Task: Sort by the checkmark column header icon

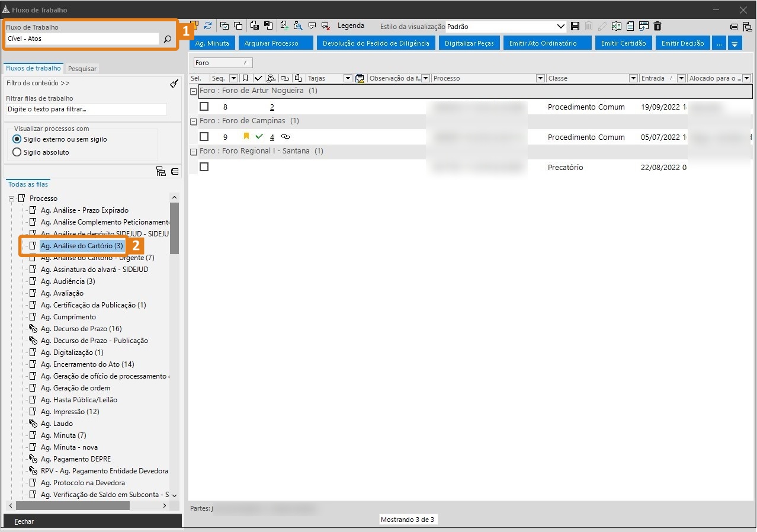Action: 259,78
